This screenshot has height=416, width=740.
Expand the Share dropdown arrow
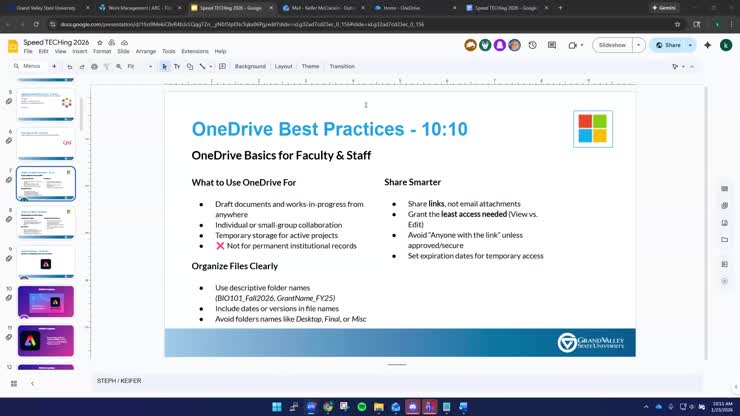[x=690, y=45]
